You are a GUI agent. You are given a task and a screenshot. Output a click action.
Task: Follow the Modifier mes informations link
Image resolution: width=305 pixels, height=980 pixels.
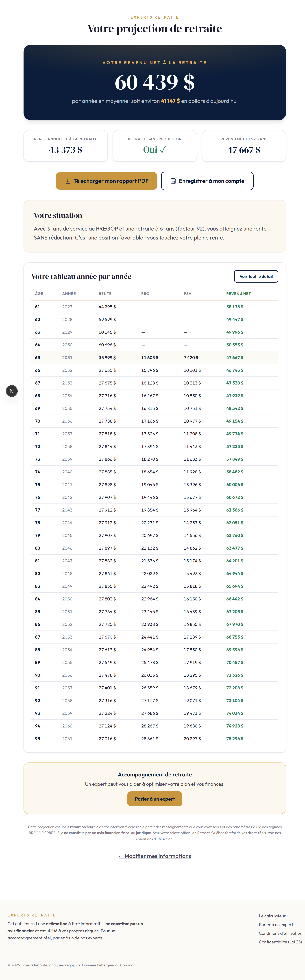click(155, 856)
